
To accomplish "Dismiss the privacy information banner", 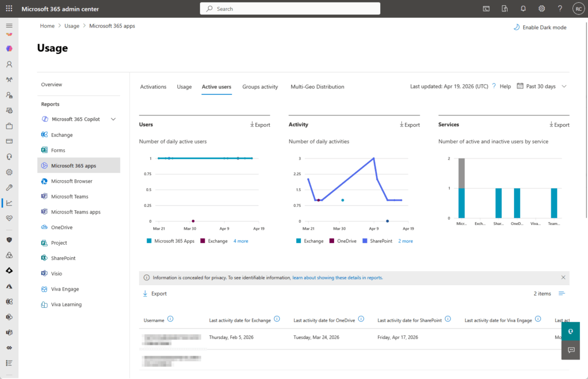I will (x=563, y=277).
